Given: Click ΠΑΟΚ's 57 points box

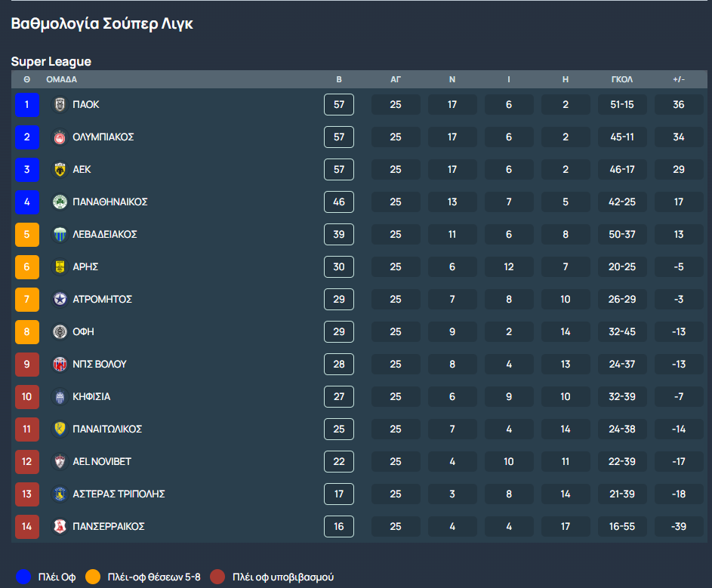Looking at the screenshot, I should [x=339, y=105].
